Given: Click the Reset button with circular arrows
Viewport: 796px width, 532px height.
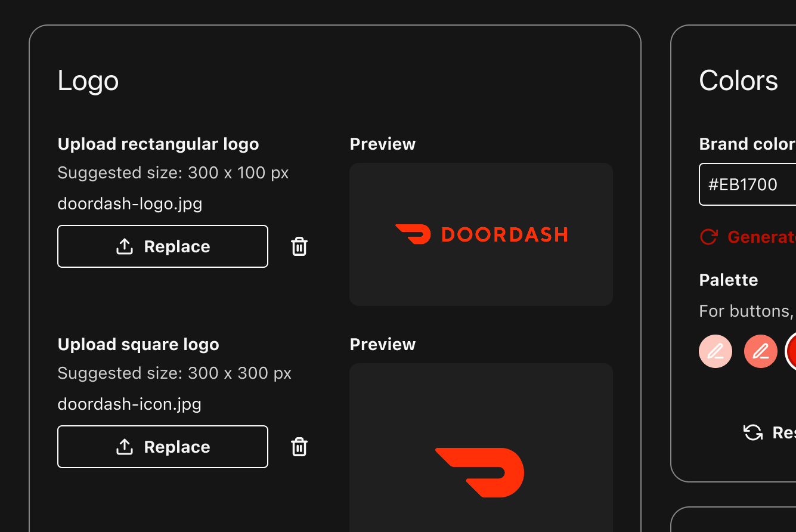Looking at the screenshot, I should click(x=769, y=432).
